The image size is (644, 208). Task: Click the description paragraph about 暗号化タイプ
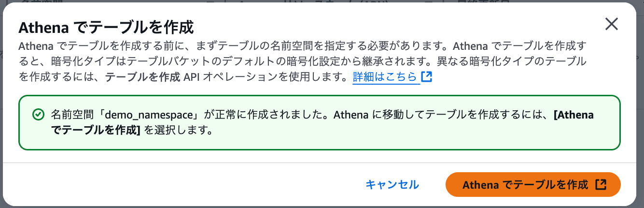pos(303,62)
